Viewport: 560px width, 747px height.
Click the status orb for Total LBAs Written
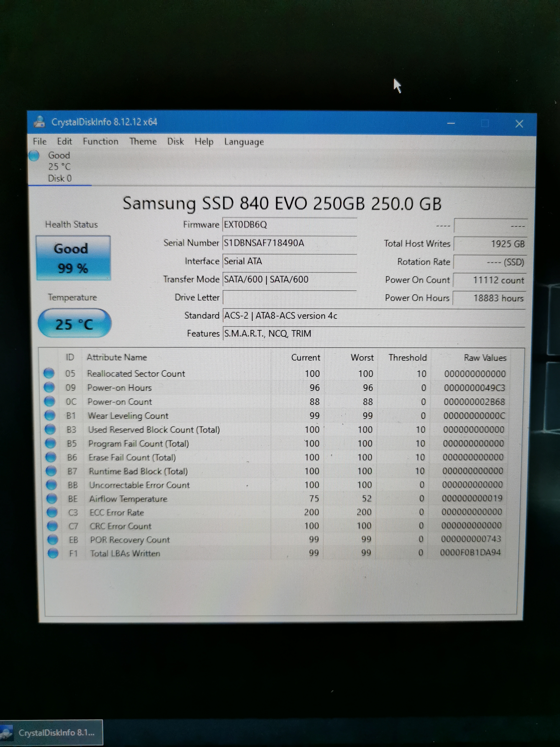coord(53,553)
